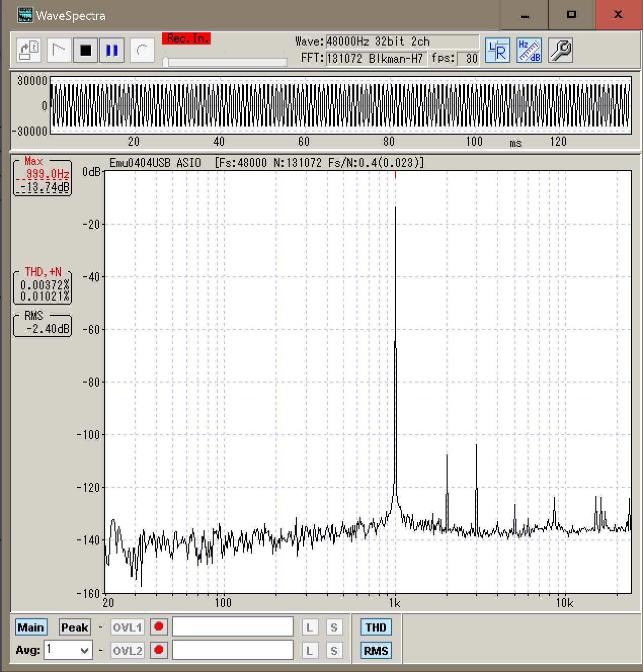Click the OVL1 text input field
The image size is (643, 672).
click(233, 626)
